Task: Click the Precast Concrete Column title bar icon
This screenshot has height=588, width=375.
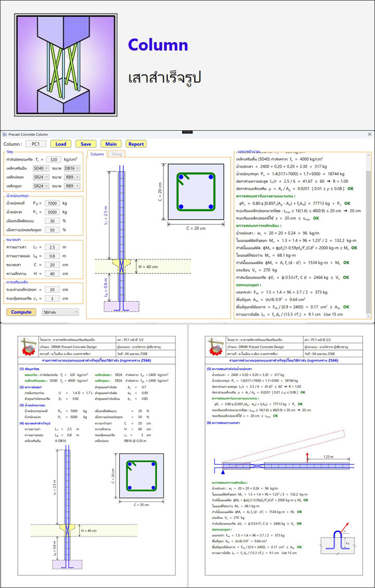Action: coord(5,134)
